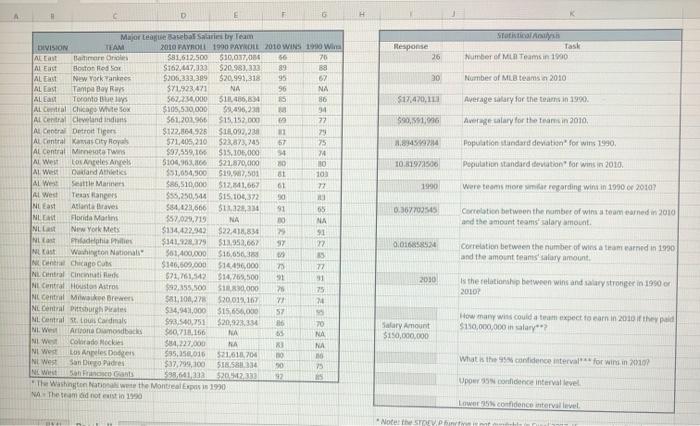Select the 8.894599784 standard deviation cell

point(411,143)
